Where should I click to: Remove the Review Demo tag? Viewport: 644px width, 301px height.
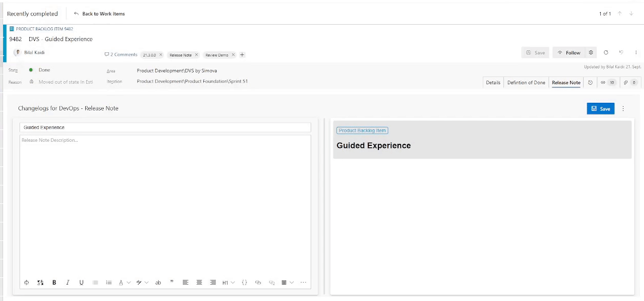click(x=232, y=54)
